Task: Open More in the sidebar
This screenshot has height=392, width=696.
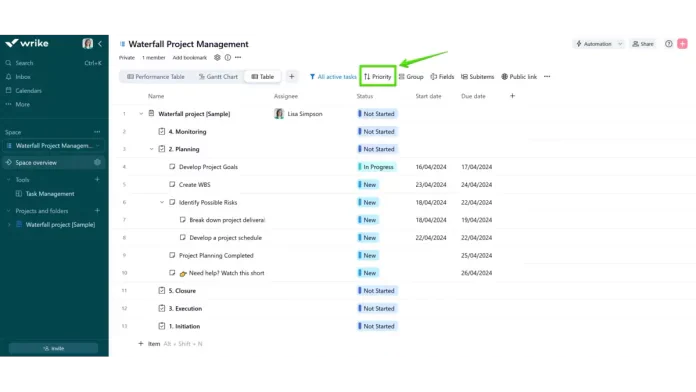Action: coord(22,104)
